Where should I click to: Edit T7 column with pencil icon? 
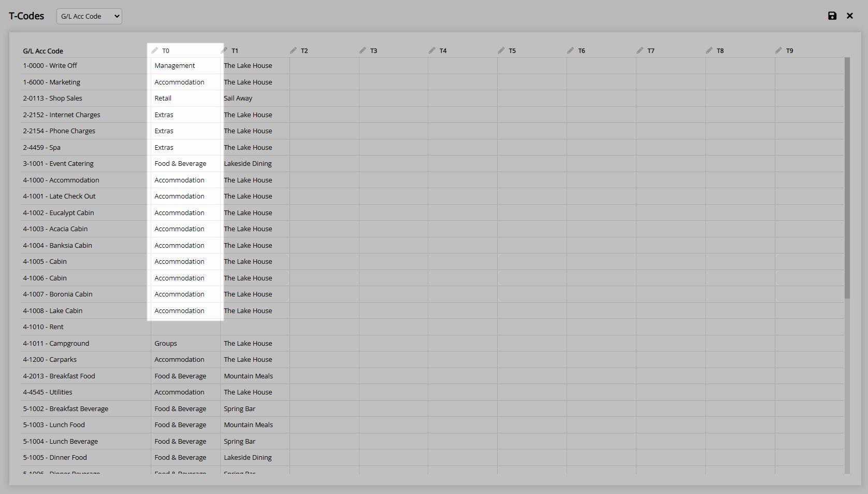640,50
